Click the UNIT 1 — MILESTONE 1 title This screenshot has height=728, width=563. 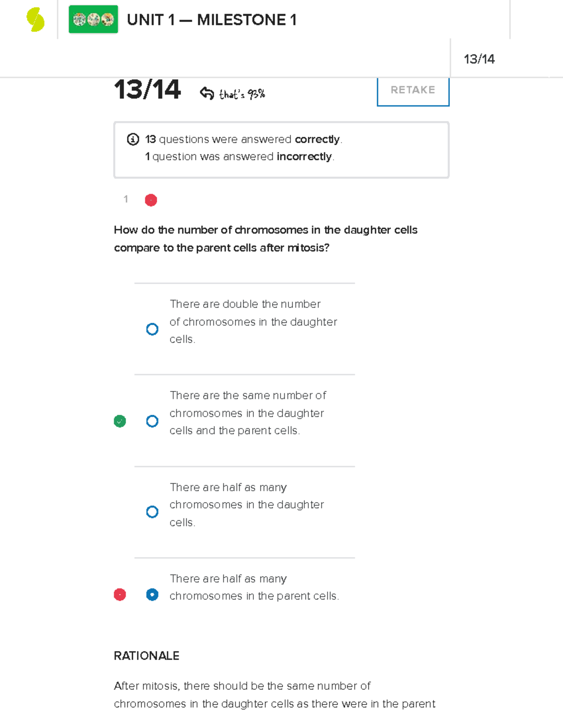pyautogui.click(x=212, y=20)
